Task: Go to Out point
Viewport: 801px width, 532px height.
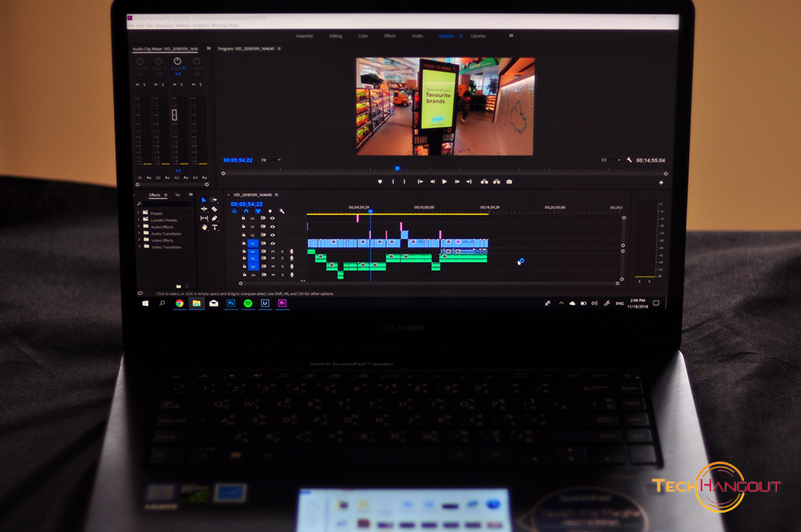Action: coord(469,181)
